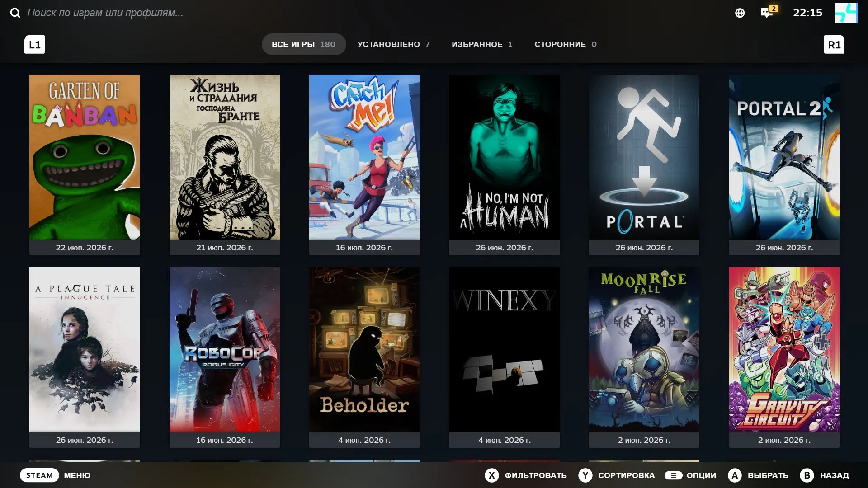
Task: Open the web browser globe icon
Action: point(740,13)
